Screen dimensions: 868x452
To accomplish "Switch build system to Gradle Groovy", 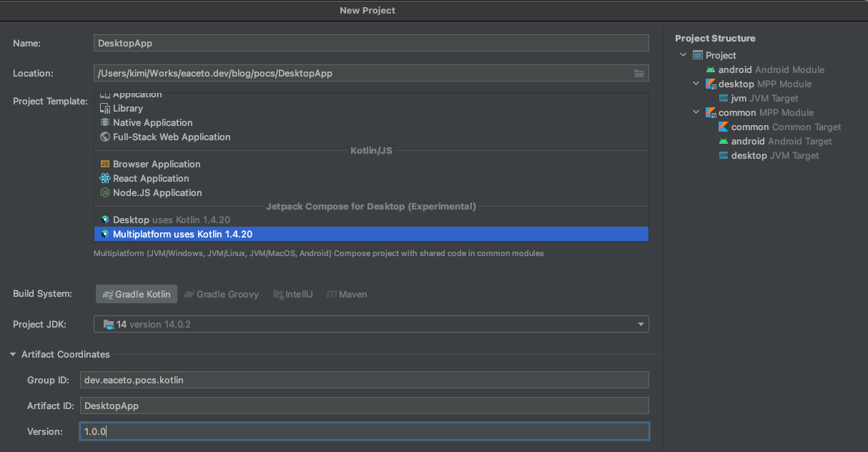I will pos(222,295).
